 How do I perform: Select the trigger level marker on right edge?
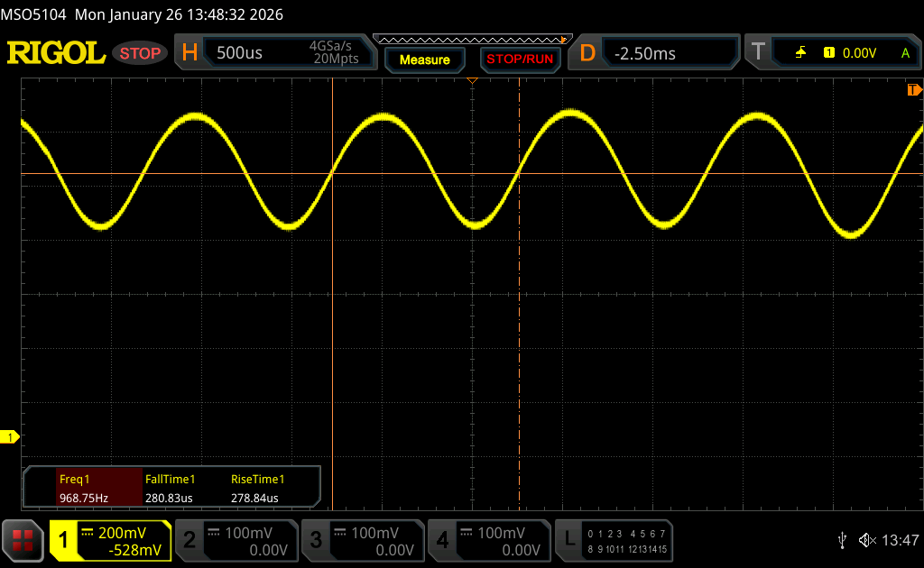(x=914, y=90)
